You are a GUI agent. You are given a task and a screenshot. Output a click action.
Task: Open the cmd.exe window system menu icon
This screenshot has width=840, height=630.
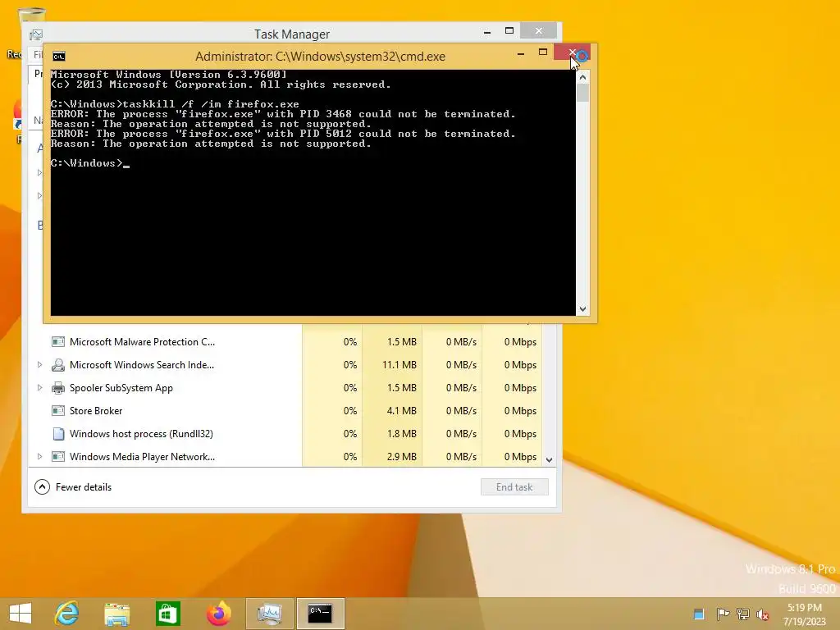59,57
